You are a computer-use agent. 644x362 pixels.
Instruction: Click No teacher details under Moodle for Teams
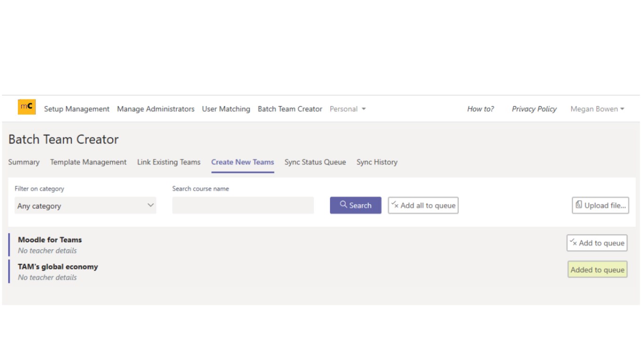(x=47, y=251)
